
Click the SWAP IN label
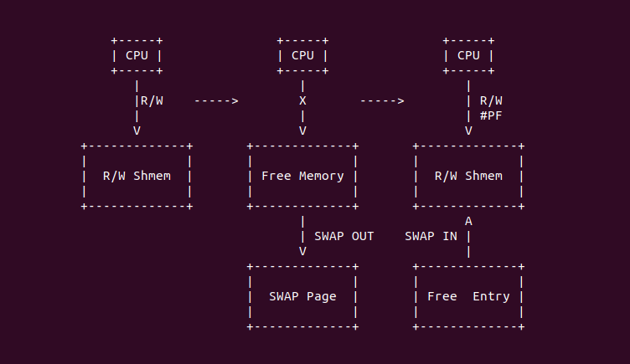click(x=431, y=236)
